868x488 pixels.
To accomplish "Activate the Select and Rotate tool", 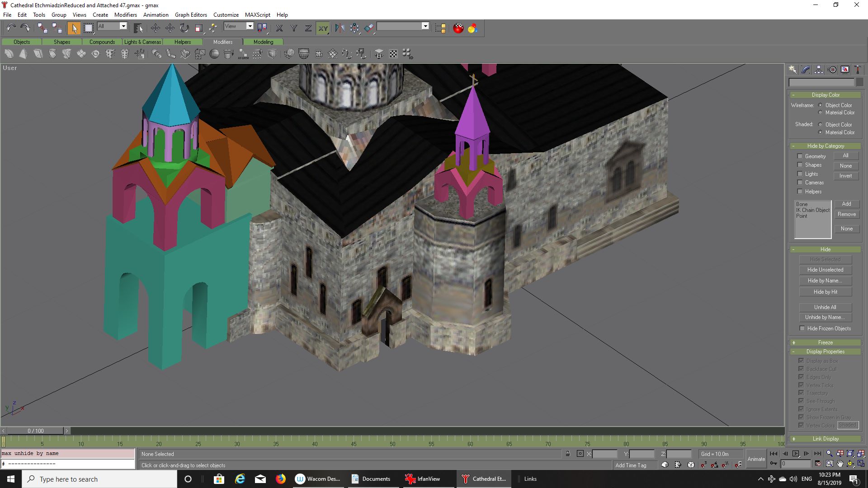I will (x=184, y=28).
